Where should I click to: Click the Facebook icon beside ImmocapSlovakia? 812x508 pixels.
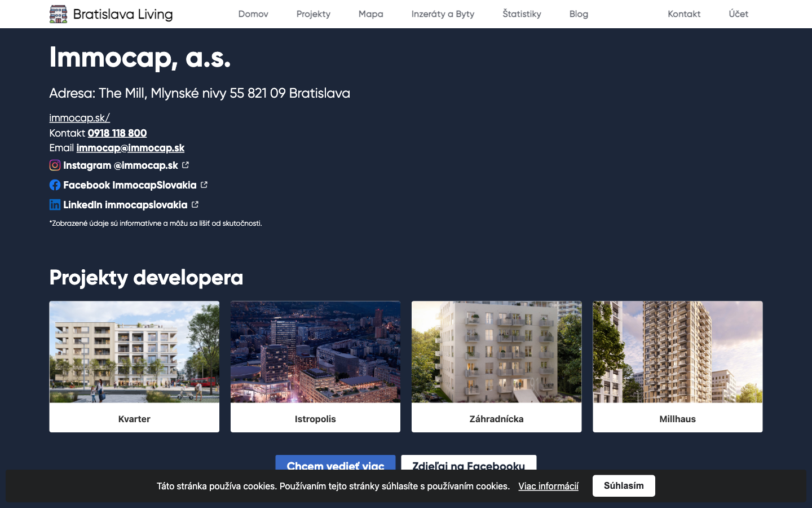tap(55, 185)
